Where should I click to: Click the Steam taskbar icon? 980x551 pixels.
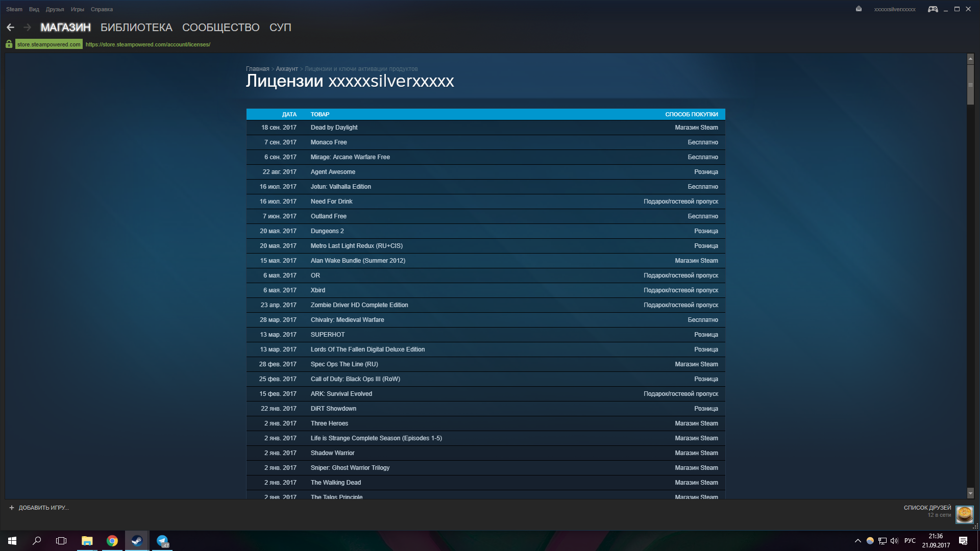[x=137, y=541]
